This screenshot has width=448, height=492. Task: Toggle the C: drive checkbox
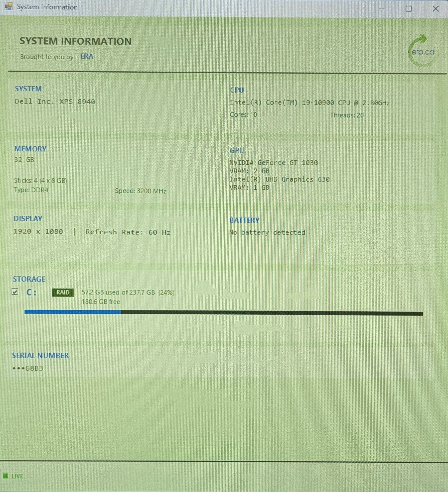tap(15, 292)
